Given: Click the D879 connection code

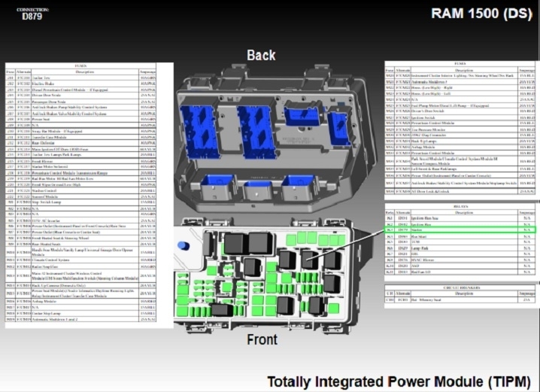Looking at the screenshot, I should (32, 17).
